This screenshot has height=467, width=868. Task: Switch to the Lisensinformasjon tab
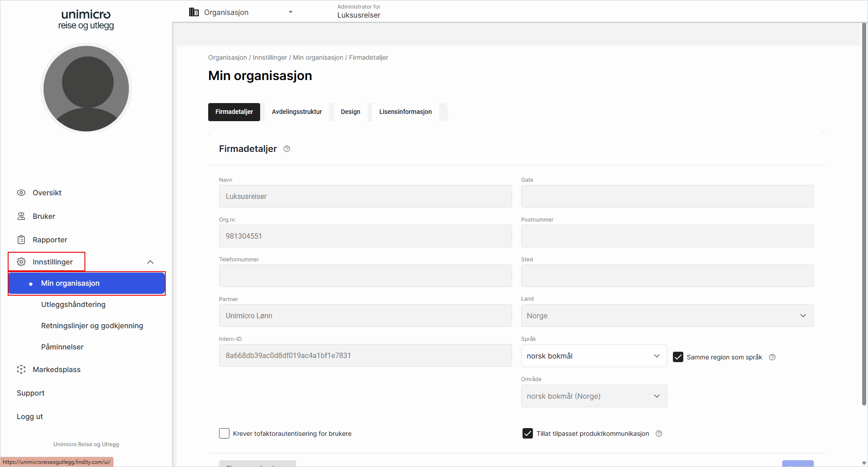(x=405, y=112)
